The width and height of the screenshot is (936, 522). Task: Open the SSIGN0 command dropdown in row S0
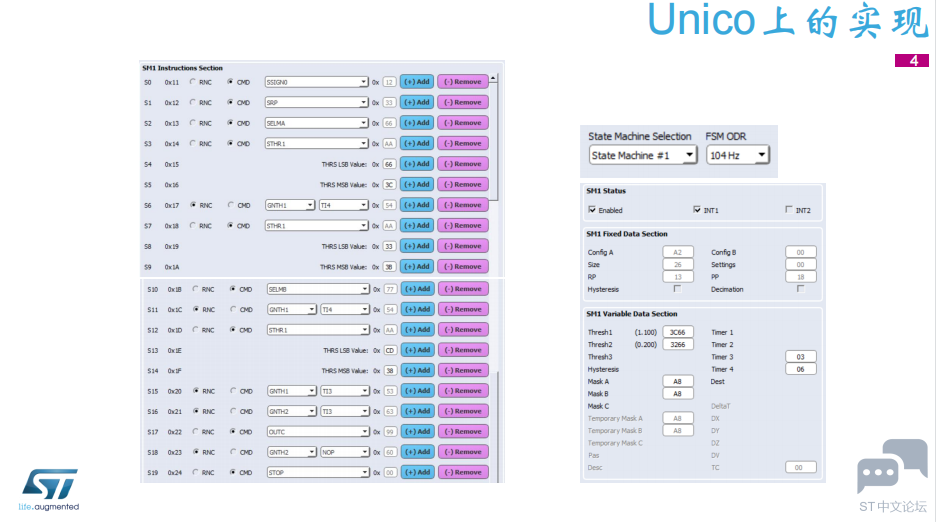tap(316, 82)
